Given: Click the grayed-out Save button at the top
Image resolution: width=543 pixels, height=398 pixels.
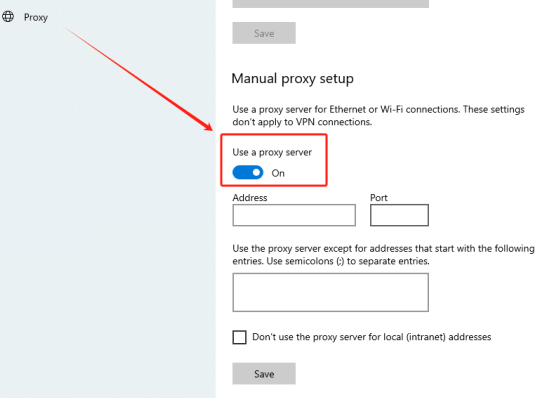Looking at the screenshot, I should click(x=264, y=33).
